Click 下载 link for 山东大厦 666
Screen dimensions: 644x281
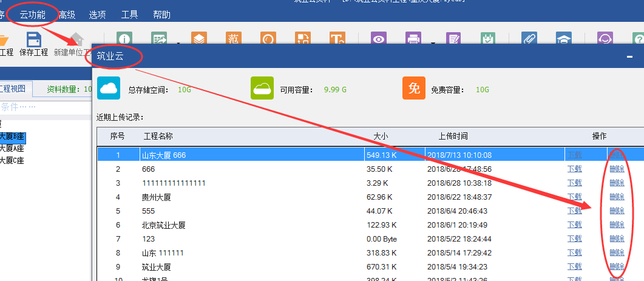pos(574,155)
